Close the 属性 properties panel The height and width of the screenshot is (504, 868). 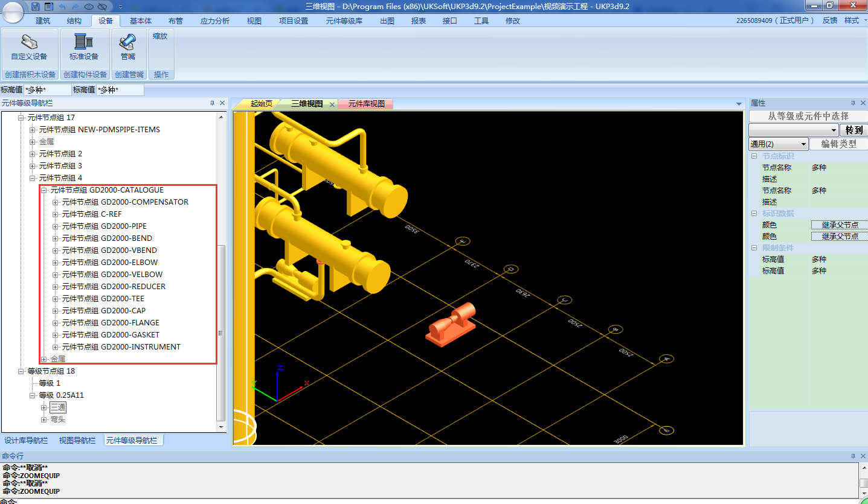pyautogui.click(x=863, y=103)
